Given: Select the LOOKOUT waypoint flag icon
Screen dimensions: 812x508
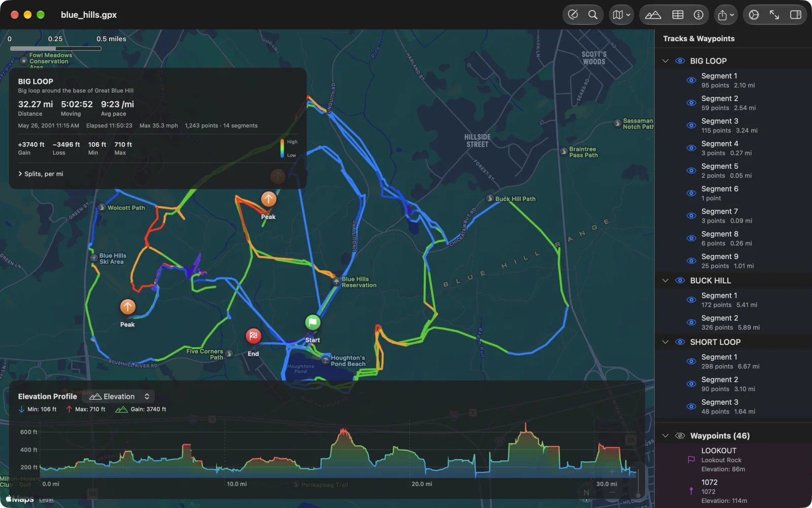Looking at the screenshot, I should click(691, 459).
